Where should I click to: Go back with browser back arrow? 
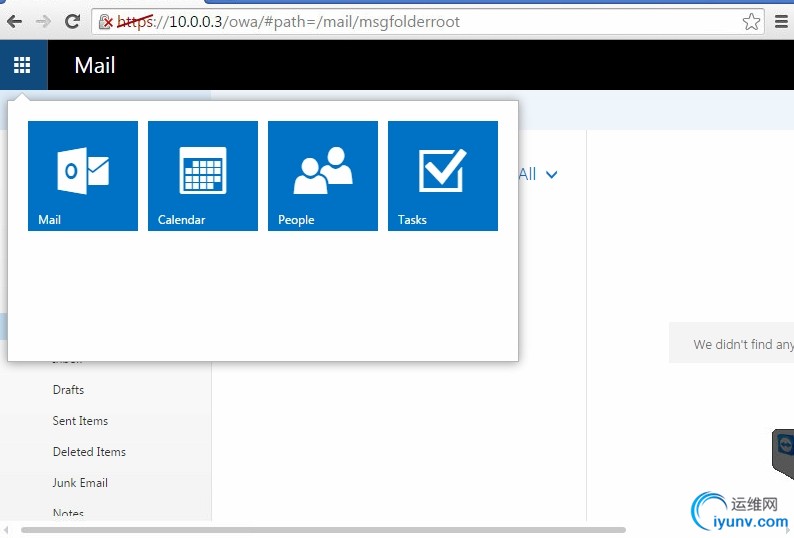click(14, 21)
